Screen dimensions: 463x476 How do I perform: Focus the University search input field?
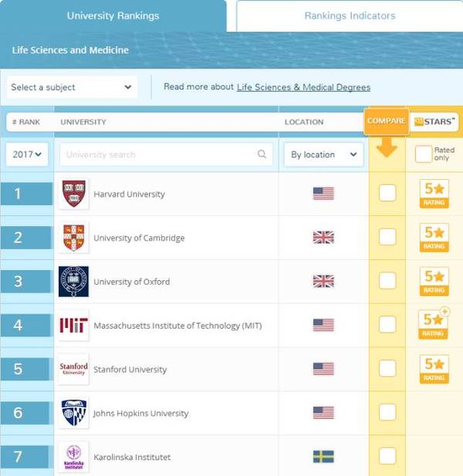point(167,154)
